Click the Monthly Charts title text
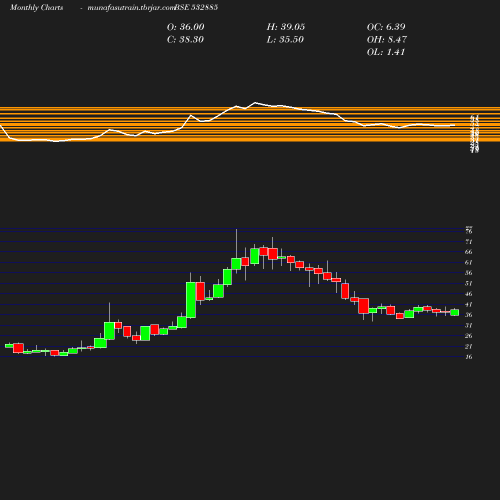This screenshot has width=500, height=500. point(37,7)
